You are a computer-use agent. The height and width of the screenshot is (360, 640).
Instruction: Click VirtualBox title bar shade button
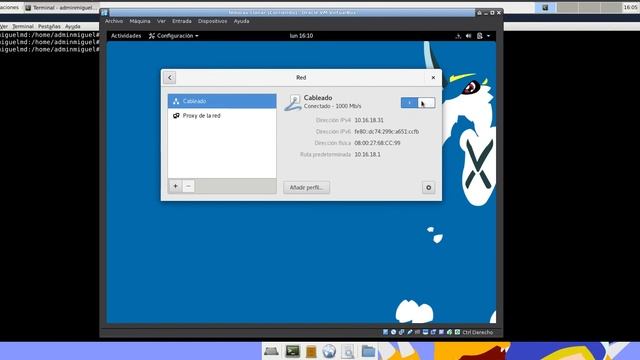pos(479,13)
